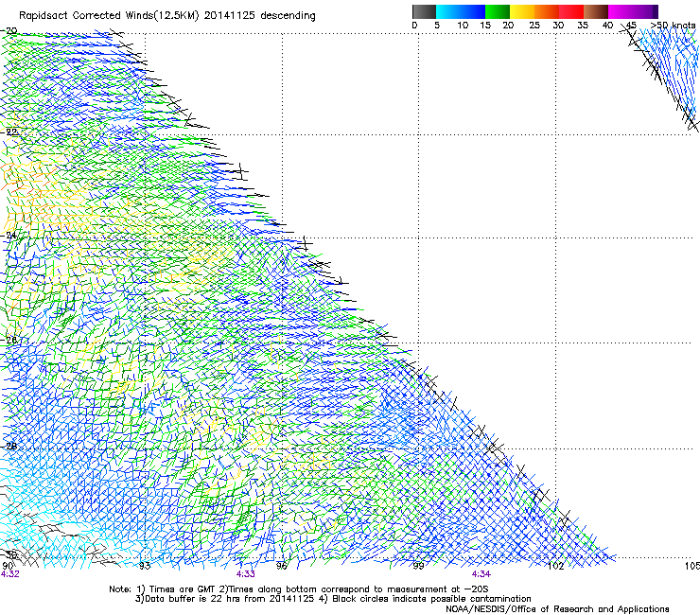This screenshot has height=615, width=700.
Task: Click the '>50 knots' legend label
Action: pyautogui.click(x=673, y=26)
